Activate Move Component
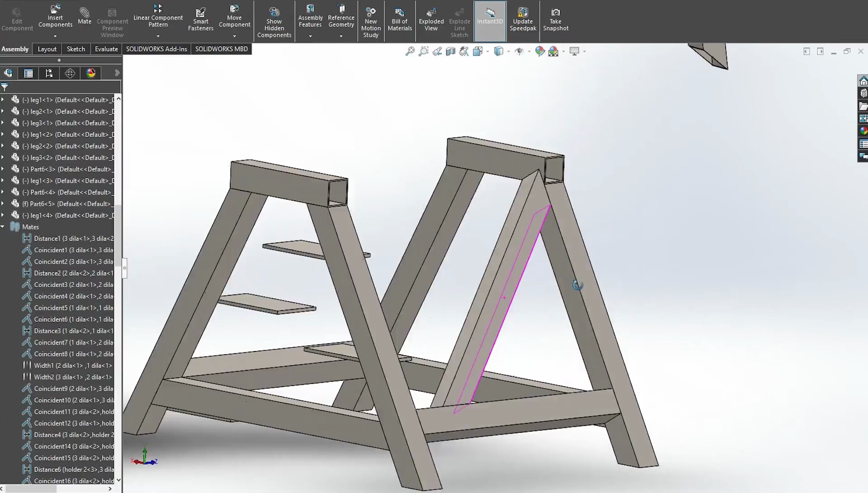This screenshot has width=868, height=493. click(234, 17)
